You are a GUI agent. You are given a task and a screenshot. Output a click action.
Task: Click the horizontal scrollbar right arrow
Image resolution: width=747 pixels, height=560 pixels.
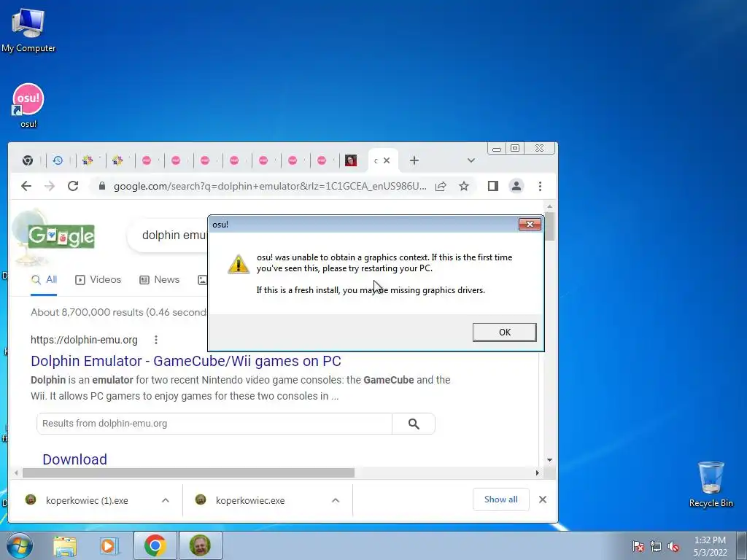point(537,472)
